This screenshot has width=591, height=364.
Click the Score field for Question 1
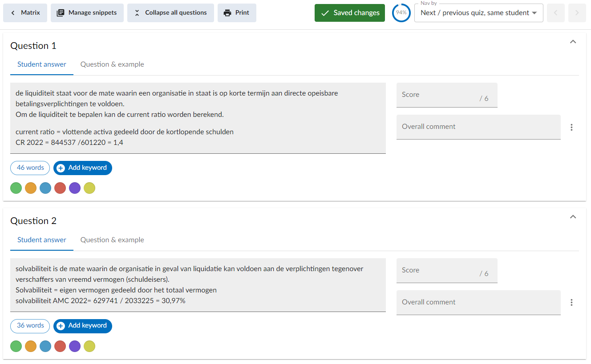pyautogui.click(x=447, y=95)
